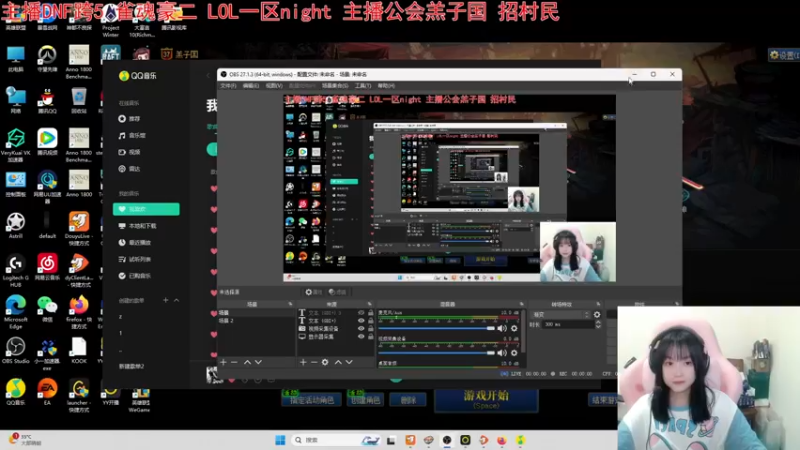The width and height of the screenshot is (800, 450).
Task: Collapse the 创建的歌单 section in QQ音乐
Action: [x=177, y=300]
